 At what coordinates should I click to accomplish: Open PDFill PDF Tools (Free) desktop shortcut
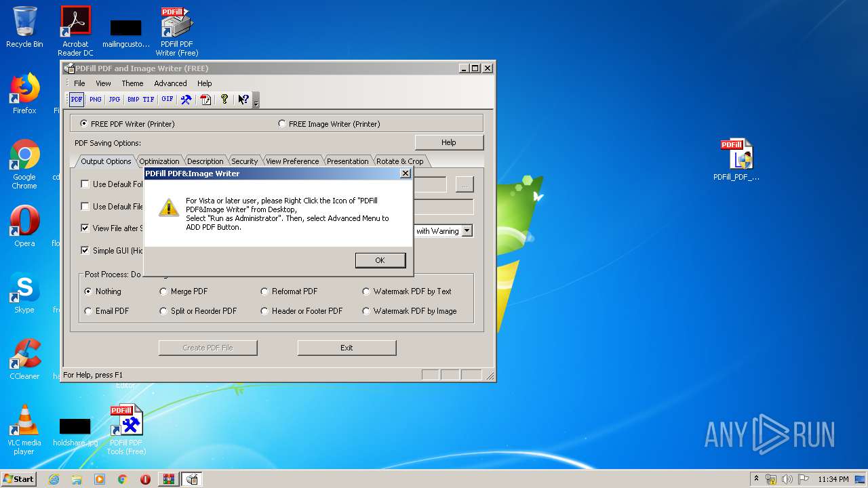pos(126,430)
